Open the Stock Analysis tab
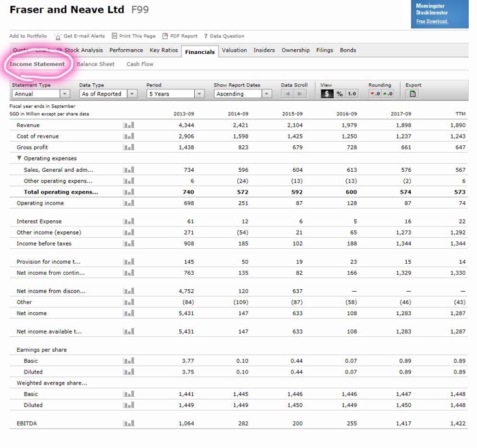This screenshot has width=477, height=448. tap(83, 50)
